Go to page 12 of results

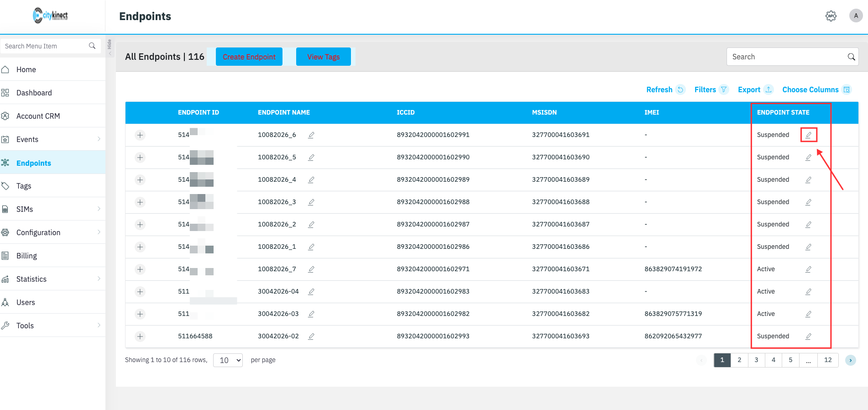(x=828, y=360)
